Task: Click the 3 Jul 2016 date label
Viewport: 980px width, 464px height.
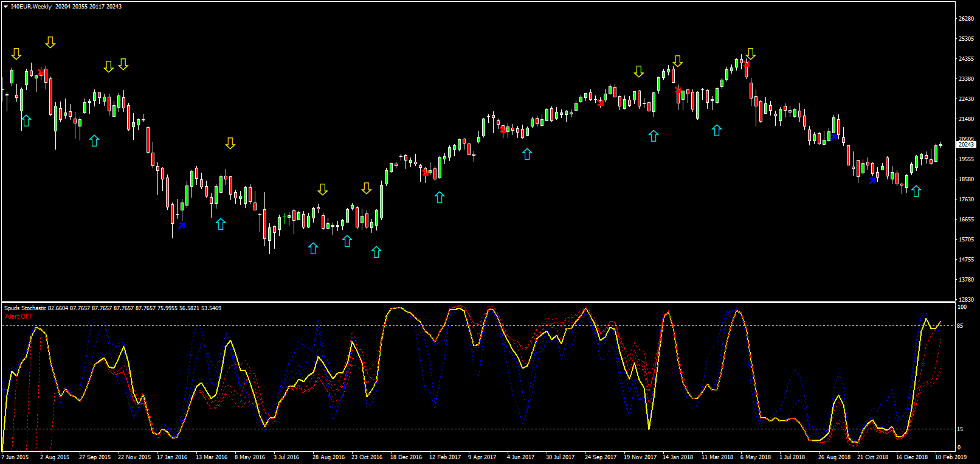Action: pyautogui.click(x=286, y=457)
